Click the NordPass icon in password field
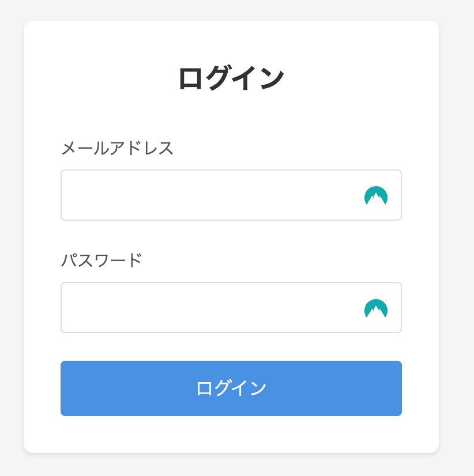The height and width of the screenshot is (476, 474). pos(376,308)
